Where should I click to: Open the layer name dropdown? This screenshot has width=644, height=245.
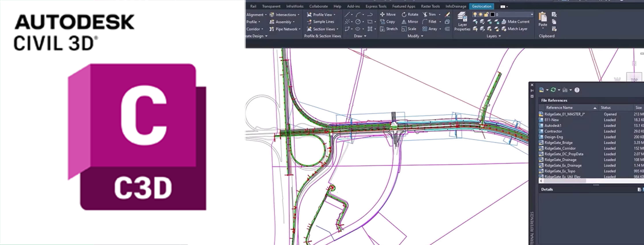pos(532,14)
